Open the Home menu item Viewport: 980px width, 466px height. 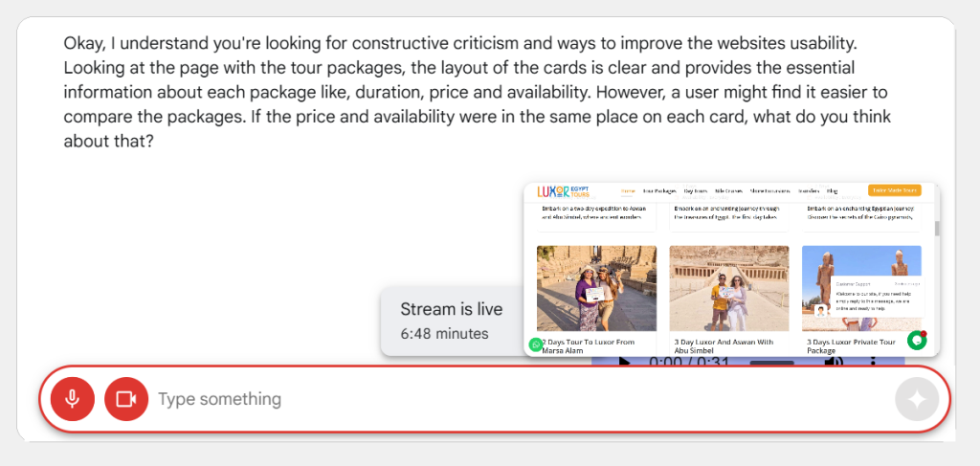pos(628,190)
